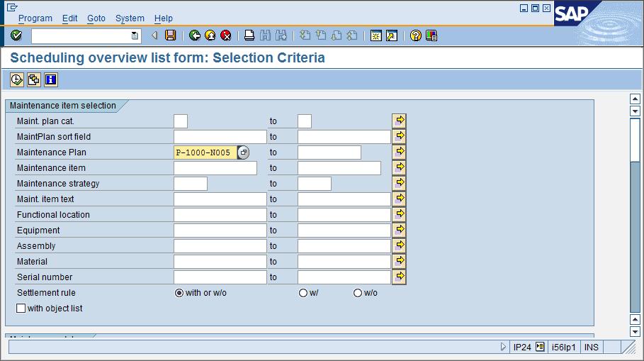Click the Maintenance strategy from field
The width and height of the screenshot is (644, 361).
pos(191,184)
